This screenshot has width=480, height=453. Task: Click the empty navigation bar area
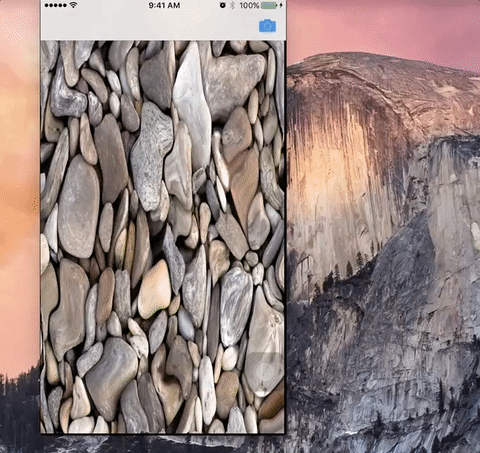click(149, 26)
